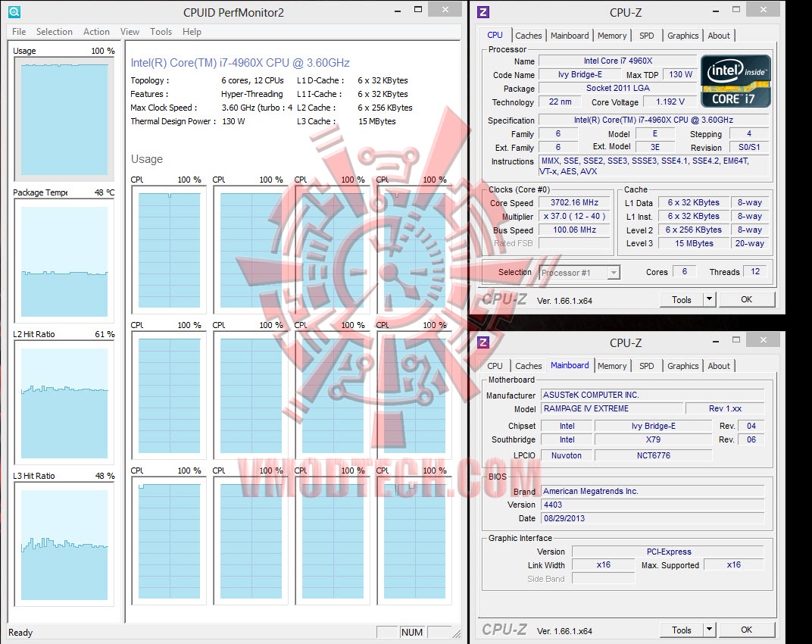Screen dimensions: 812x644
Task: Open the Selection menu in PerfMonitor2
Action: [x=55, y=32]
